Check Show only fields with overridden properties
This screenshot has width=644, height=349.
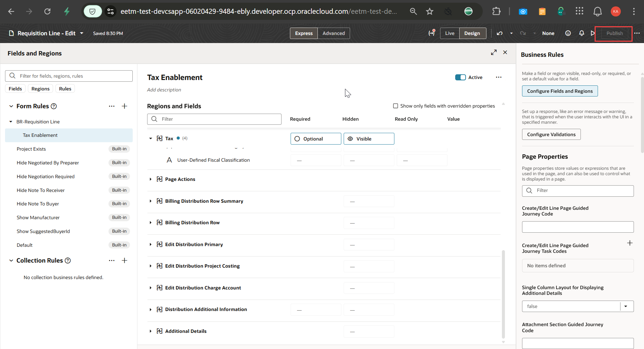point(395,106)
